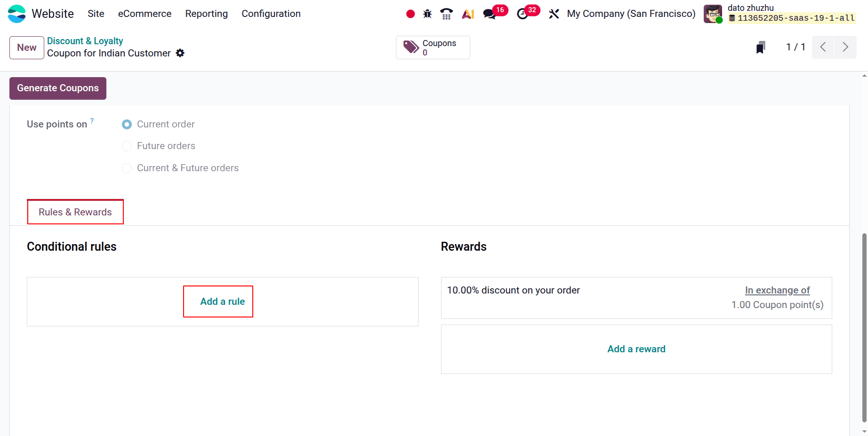The height and width of the screenshot is (436, 868).
Task: Click the database name 113652205-saas-19-1-all
Action: (796, 18)
